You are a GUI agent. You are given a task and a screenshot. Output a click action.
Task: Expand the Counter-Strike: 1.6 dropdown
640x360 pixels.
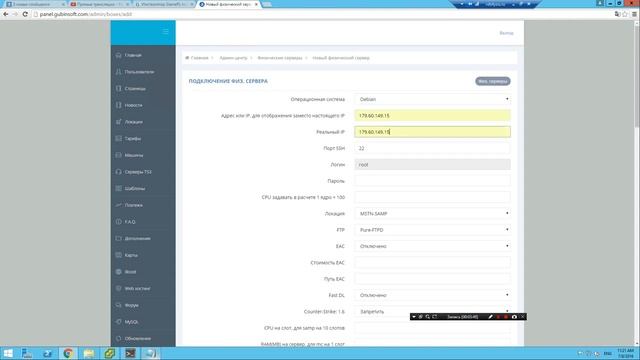[432, 311]
